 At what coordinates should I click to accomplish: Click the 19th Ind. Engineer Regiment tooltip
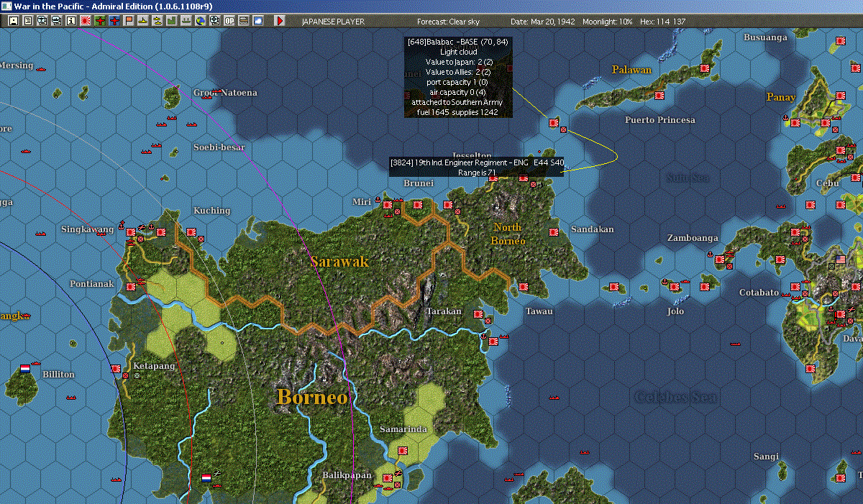click(x=477, y=168)
